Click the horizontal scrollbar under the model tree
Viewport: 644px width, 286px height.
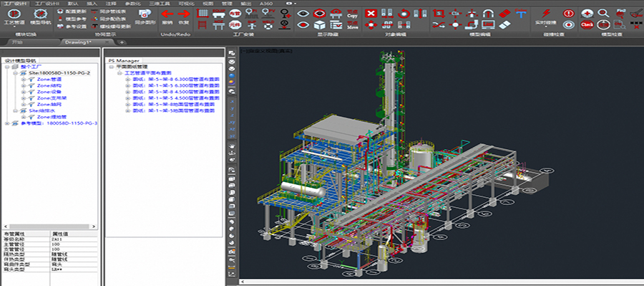(x=49, y=227)
